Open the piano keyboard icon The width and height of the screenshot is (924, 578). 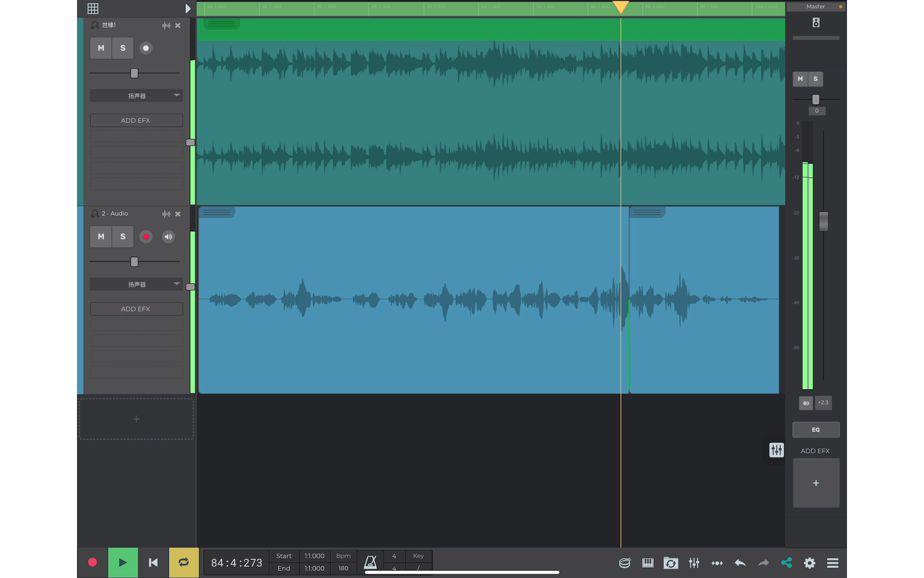648,563
